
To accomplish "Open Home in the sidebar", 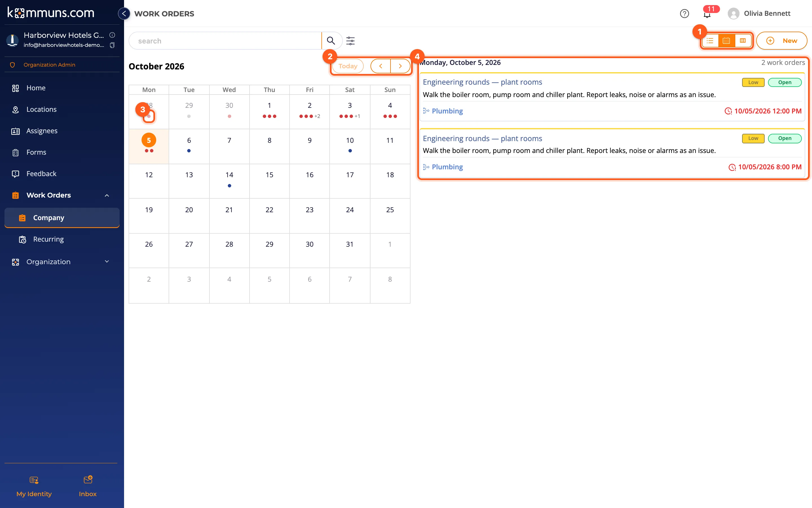I will pyautogui.click(x=62, y=88).
